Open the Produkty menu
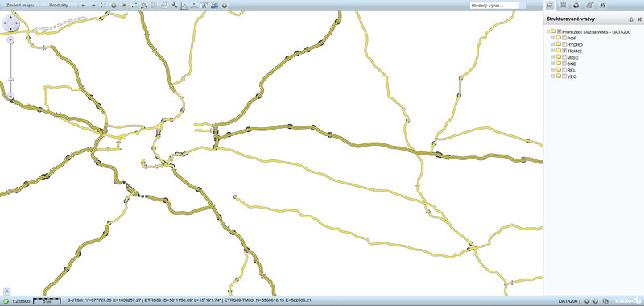The width and height of the screenshot is (644, 306). (58, 6)
